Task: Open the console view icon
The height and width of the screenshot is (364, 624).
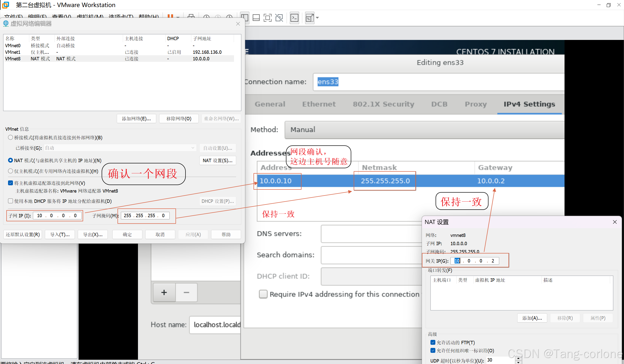Action: pyautogui.click(x=294, y=18)
